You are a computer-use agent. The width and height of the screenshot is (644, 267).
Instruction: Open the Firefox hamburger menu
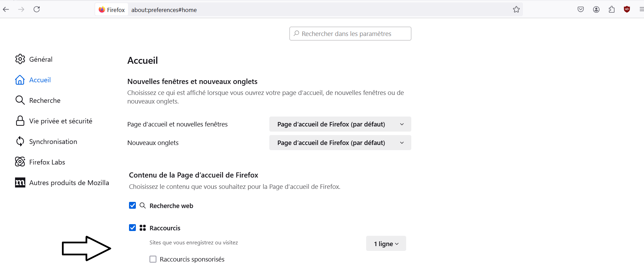click(x=641, y=10)
